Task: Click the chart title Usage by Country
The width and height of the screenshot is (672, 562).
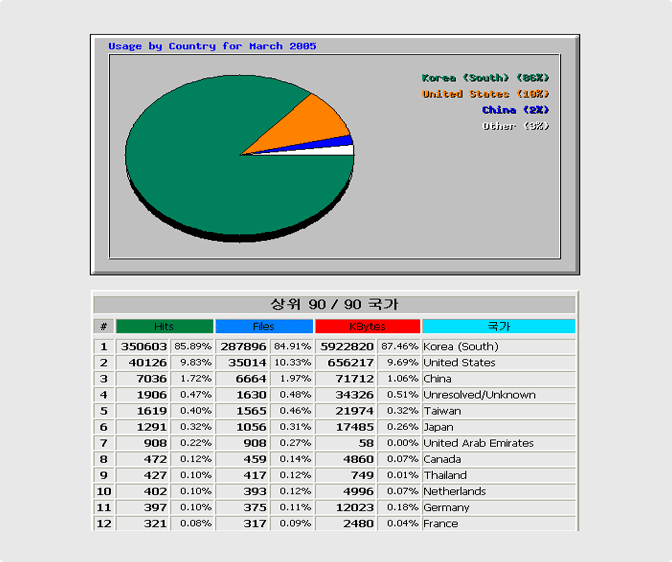Action: tap(212, 46)
